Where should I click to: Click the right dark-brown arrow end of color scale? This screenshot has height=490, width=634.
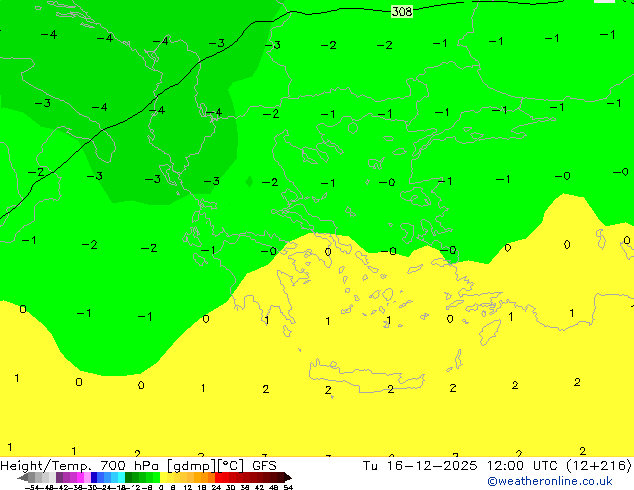288,477
